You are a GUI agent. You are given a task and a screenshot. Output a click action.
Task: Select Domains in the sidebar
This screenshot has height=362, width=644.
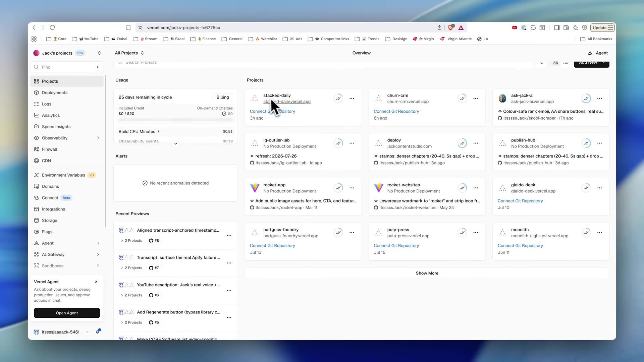pyautogui.click(x=67, y=187)
